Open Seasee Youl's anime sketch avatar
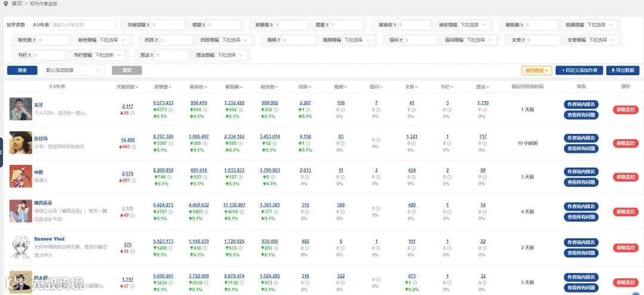 [20, 247]
